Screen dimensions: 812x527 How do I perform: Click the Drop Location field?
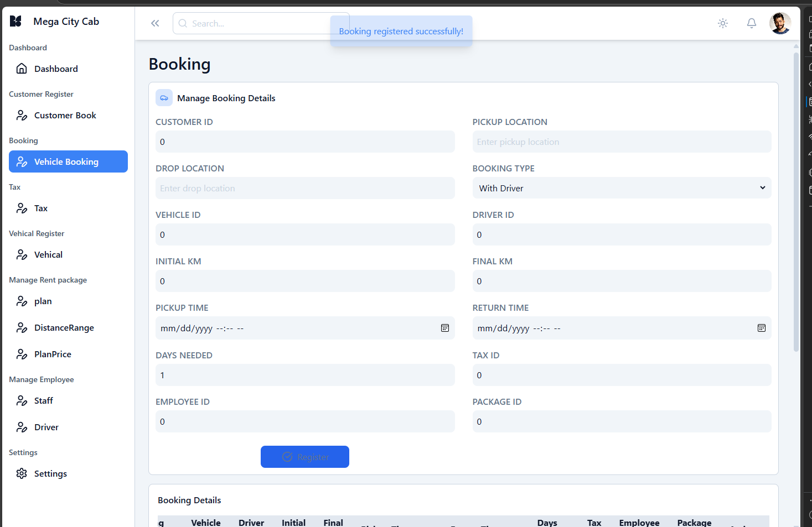(x=305, y=188)
